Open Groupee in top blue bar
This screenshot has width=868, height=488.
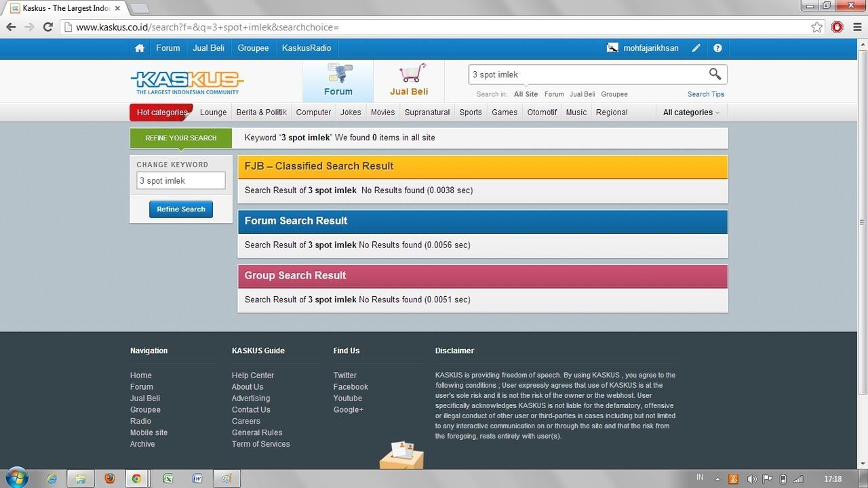pos(253,48)
